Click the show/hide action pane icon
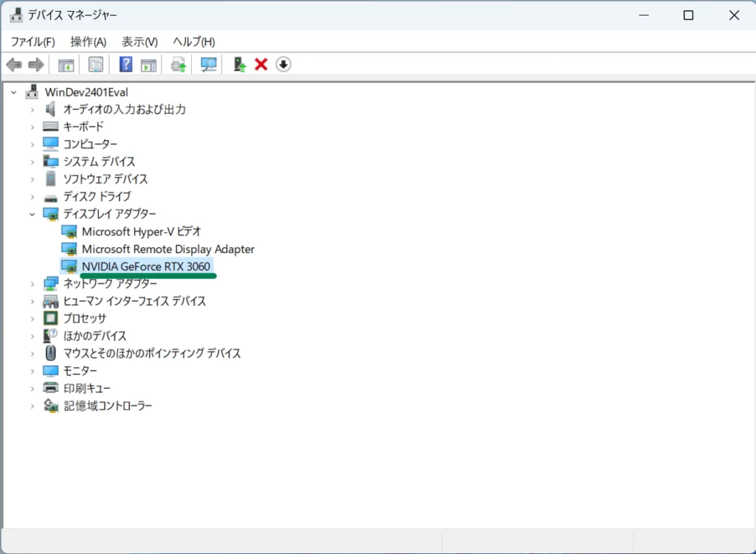Screen dimensions: 756x554 [x=148, y=65]
